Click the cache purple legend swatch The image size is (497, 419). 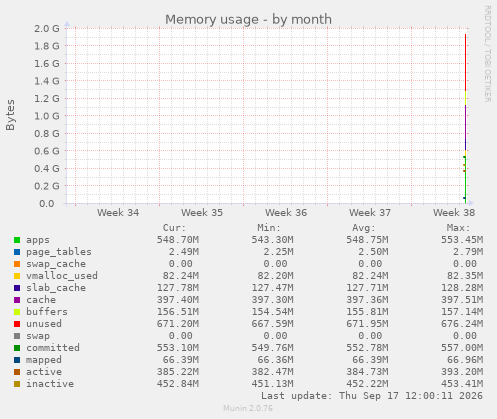[x=17, y=300]
